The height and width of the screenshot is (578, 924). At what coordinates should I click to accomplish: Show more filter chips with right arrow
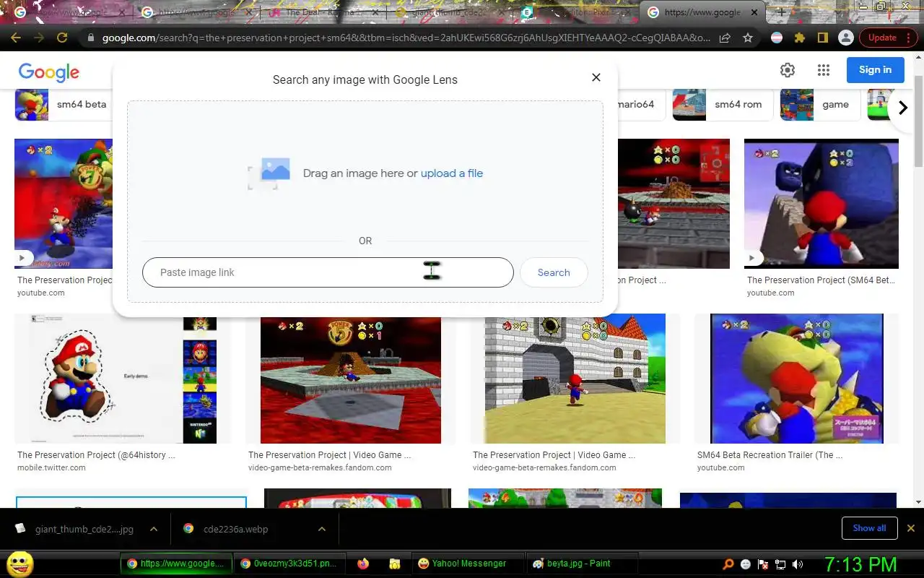coord(902,108)
